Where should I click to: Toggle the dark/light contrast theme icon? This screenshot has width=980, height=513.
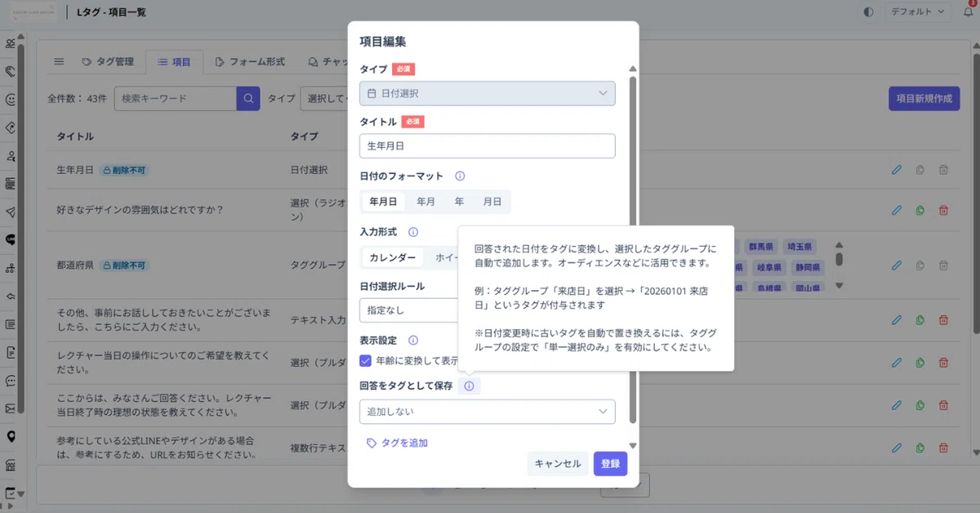click(868, 12)
